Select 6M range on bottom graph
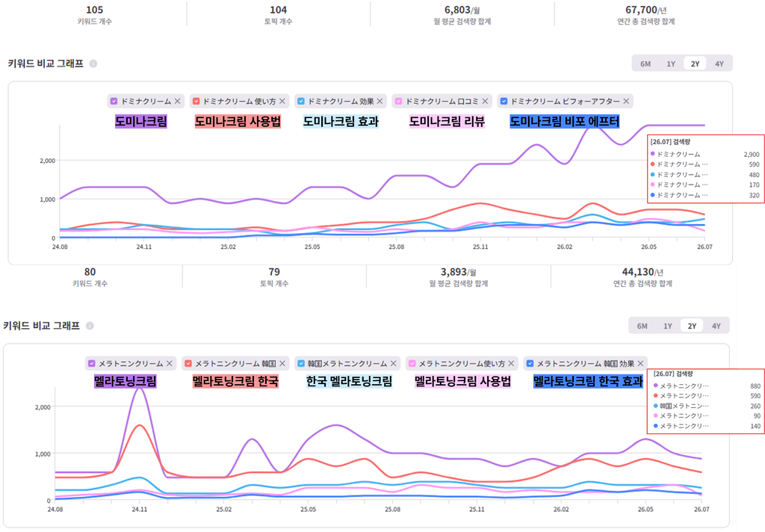The image size is (765, 532). click(642, 326)
